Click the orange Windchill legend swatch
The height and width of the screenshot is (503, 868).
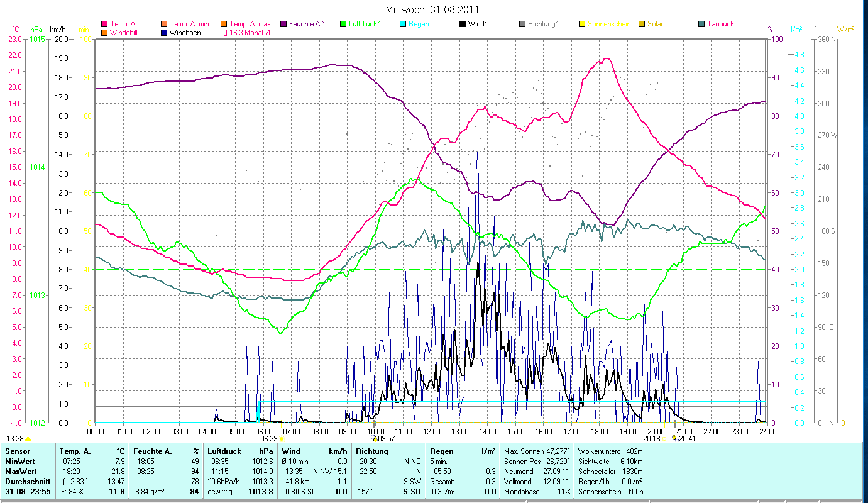104,33
